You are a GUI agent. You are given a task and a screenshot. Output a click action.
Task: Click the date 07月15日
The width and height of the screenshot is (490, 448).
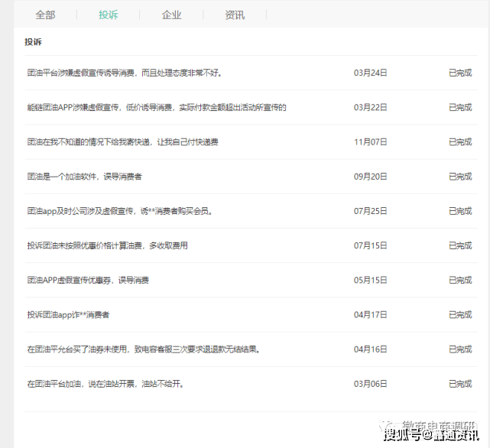pos(370,245)
